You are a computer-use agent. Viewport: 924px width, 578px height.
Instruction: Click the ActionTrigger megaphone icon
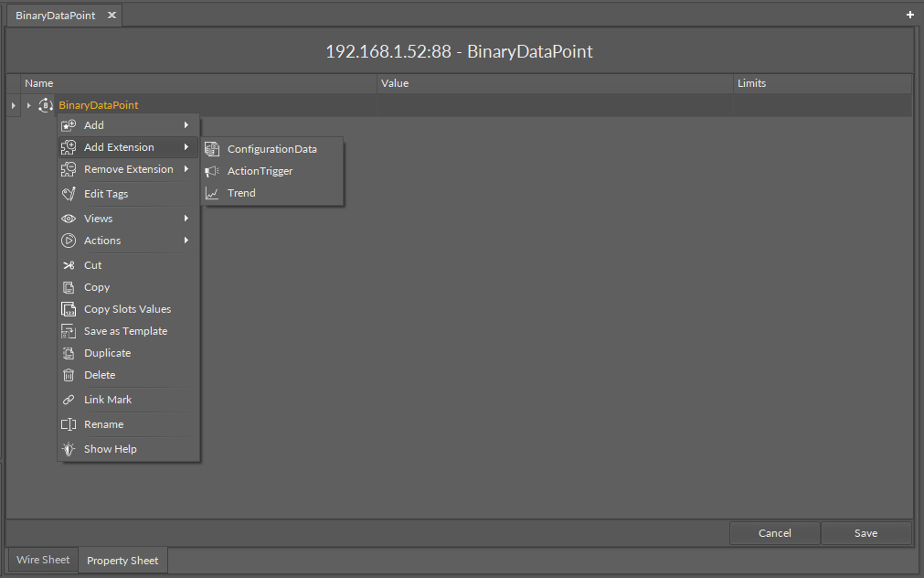[212, 171]
